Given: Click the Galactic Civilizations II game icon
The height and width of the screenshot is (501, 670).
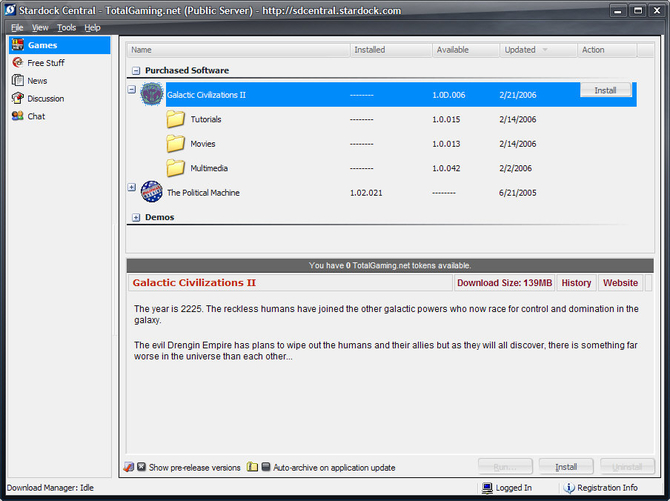Looking at the screenshot, I should 152,94.
